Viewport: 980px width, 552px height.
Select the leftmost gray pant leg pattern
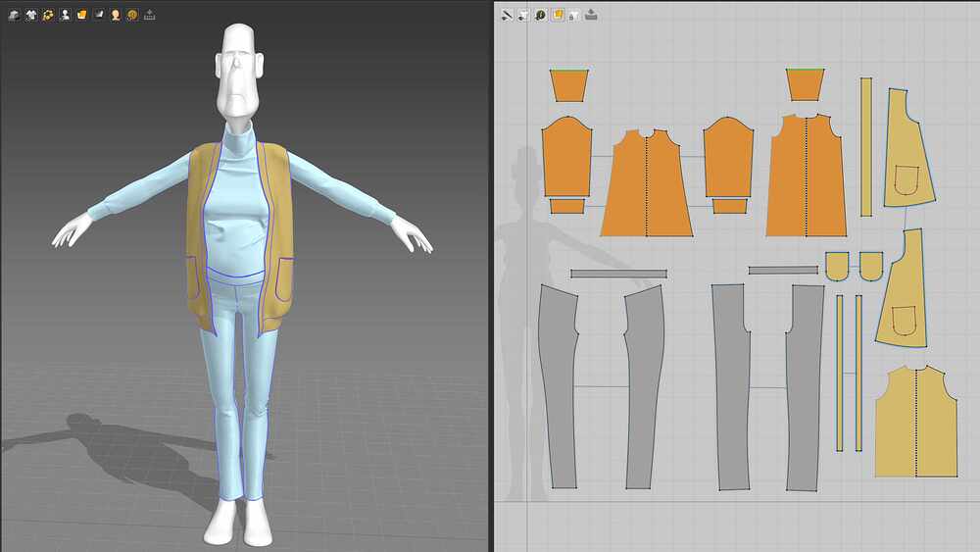coord(559,387)
